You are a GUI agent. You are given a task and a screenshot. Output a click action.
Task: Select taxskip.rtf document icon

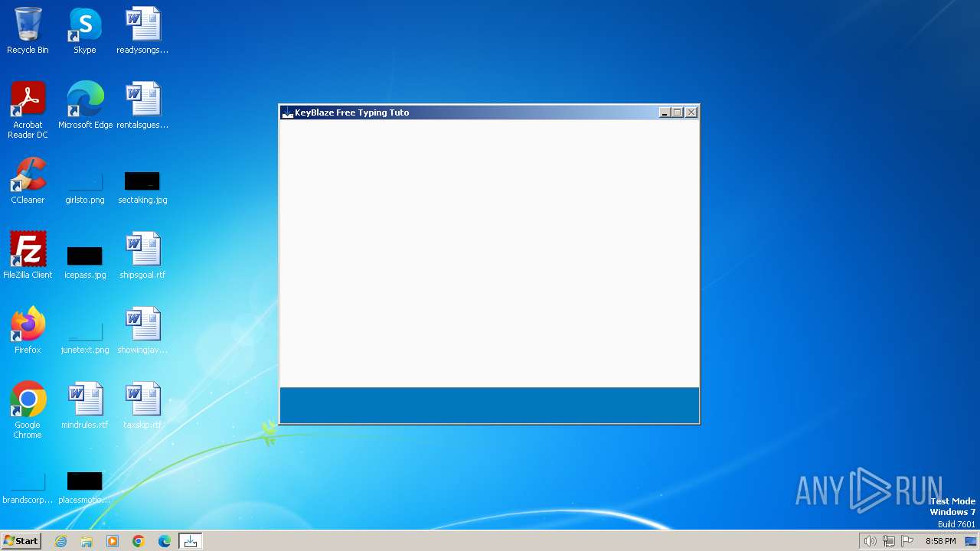click(142, 406)
